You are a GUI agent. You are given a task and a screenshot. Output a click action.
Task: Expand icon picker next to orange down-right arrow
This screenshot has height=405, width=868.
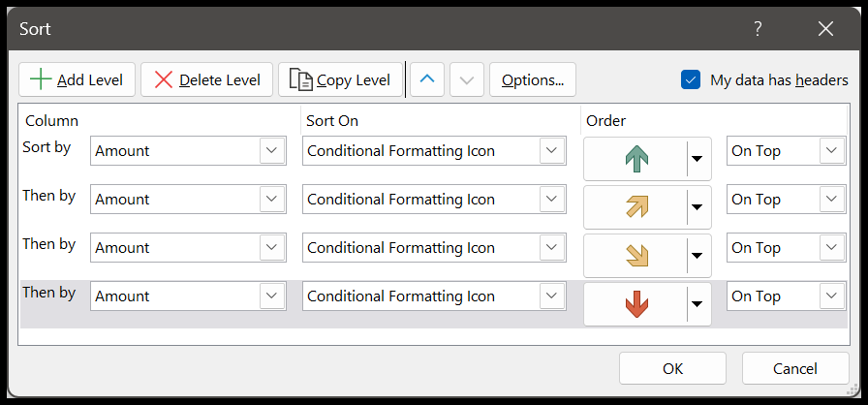(698, 256)
